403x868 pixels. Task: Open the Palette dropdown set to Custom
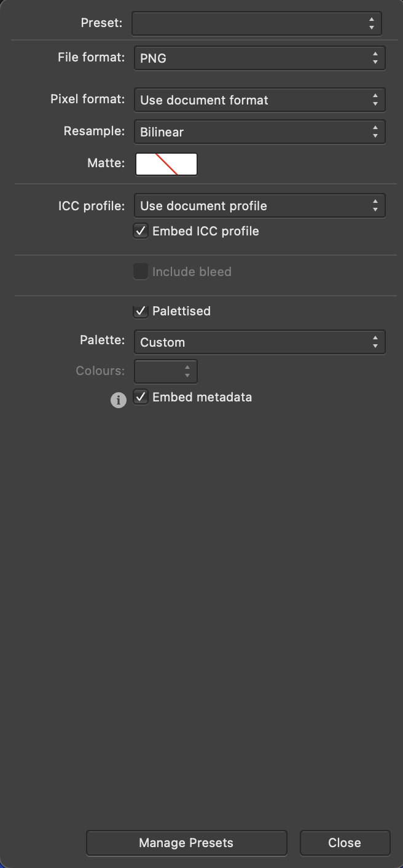click(x=260, y=342)
